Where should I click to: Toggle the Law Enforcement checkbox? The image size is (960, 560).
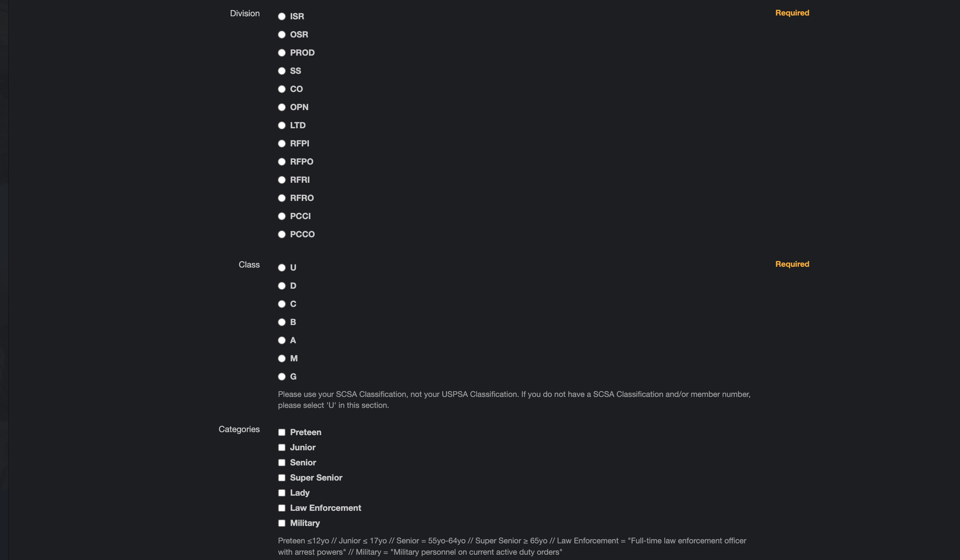pos(282,508)
